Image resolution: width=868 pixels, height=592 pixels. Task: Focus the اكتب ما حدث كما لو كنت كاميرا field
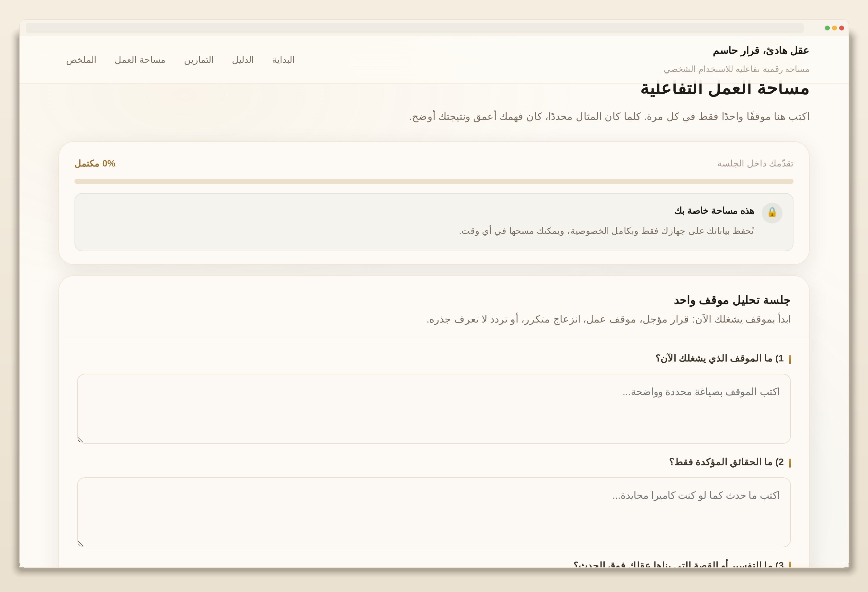(x=434, y=512)
